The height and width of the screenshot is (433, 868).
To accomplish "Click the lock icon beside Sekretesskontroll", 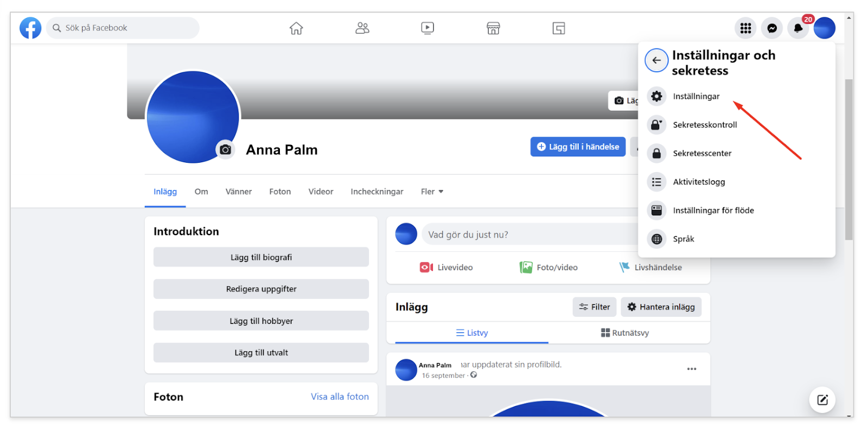I will [656, 125].
